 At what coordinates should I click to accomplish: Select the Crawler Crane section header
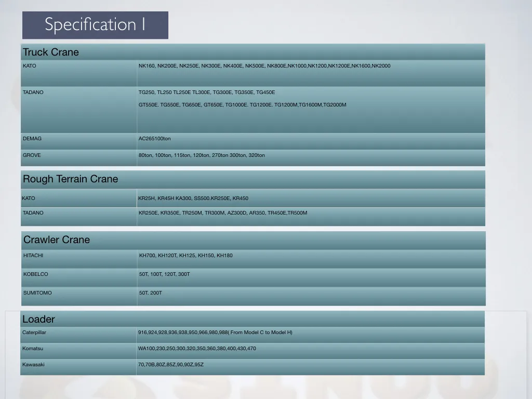(57, 240)
